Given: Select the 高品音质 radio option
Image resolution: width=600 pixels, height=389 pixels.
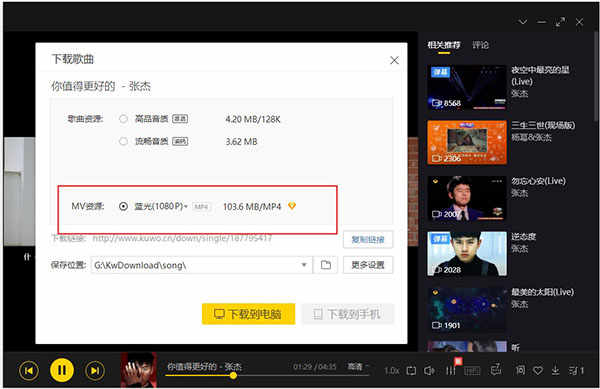Looking at the screenshot, I should click(x=123, y=119).
